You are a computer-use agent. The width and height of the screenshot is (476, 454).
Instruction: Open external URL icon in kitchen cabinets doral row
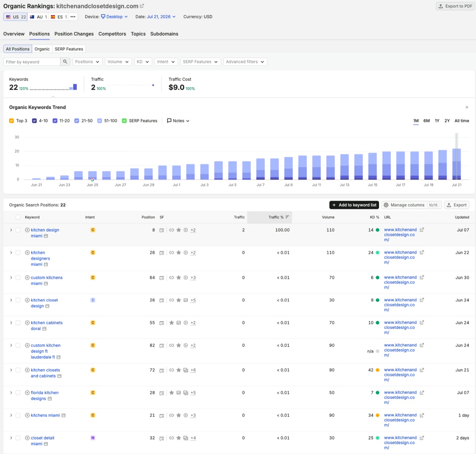(x=422, y=323)
